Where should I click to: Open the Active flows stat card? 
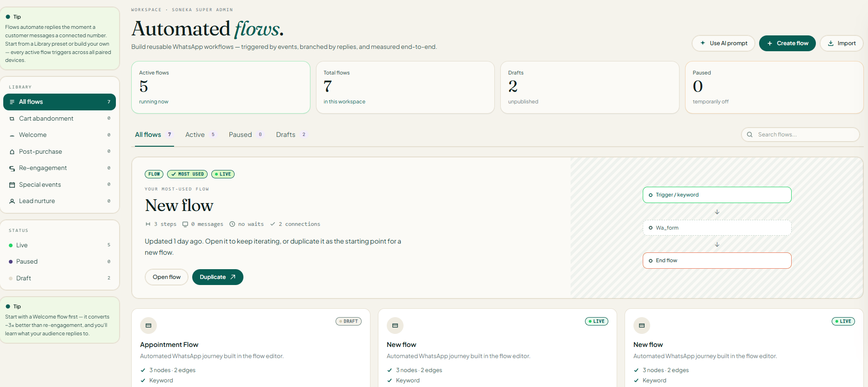[x=221, y=88]
